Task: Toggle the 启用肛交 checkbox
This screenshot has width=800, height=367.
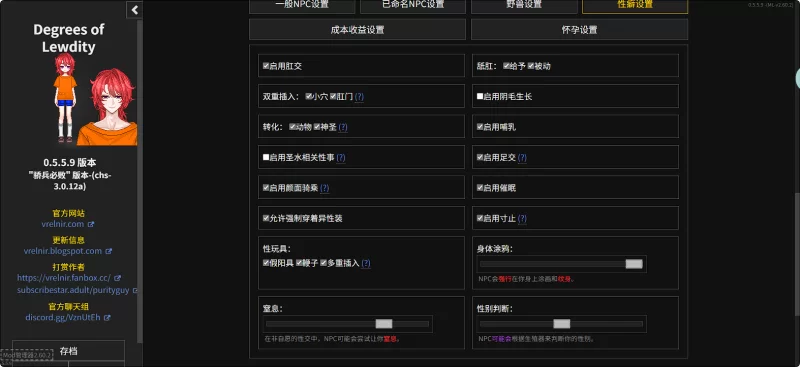Action: [266, 66]
